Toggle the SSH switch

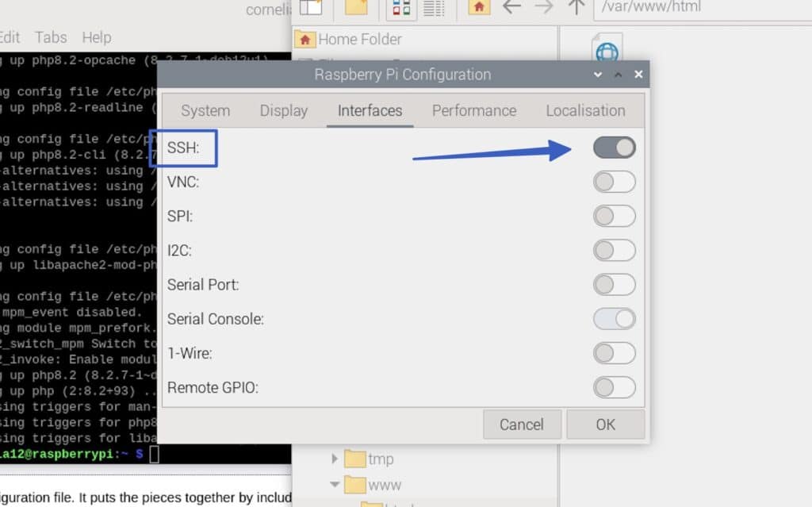[615, 148]
